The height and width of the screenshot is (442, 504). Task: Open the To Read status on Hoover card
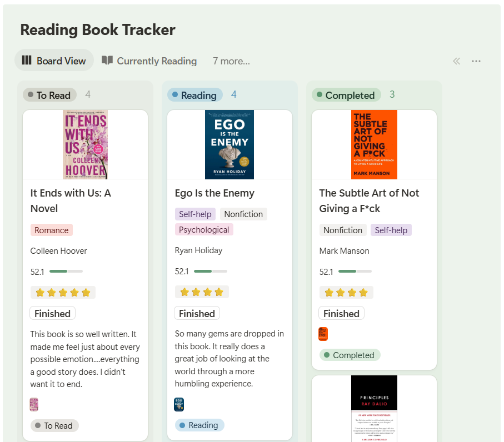pos(54,426)
